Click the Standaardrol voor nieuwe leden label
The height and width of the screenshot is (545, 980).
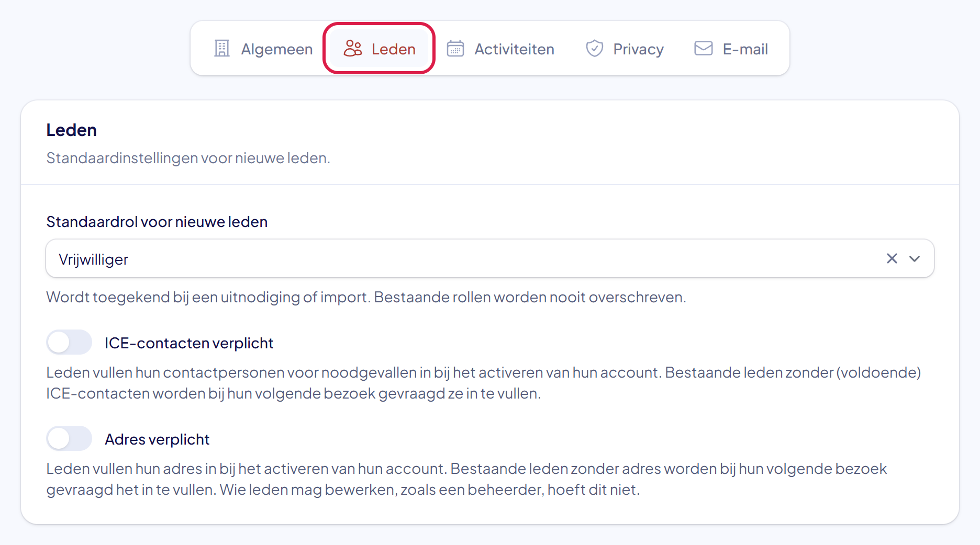(157, 222)
